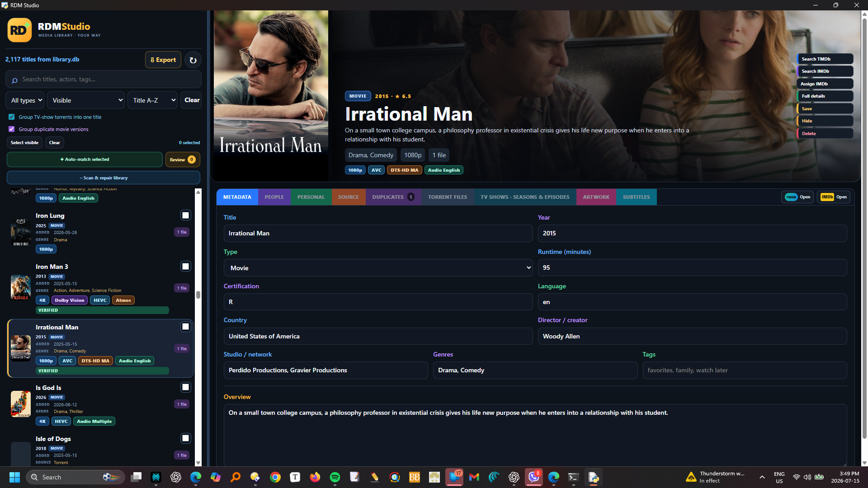Image resolution: width=868 pixels, height=488 pixels.
Task: Click the Delete button
Action: [825, 134]
